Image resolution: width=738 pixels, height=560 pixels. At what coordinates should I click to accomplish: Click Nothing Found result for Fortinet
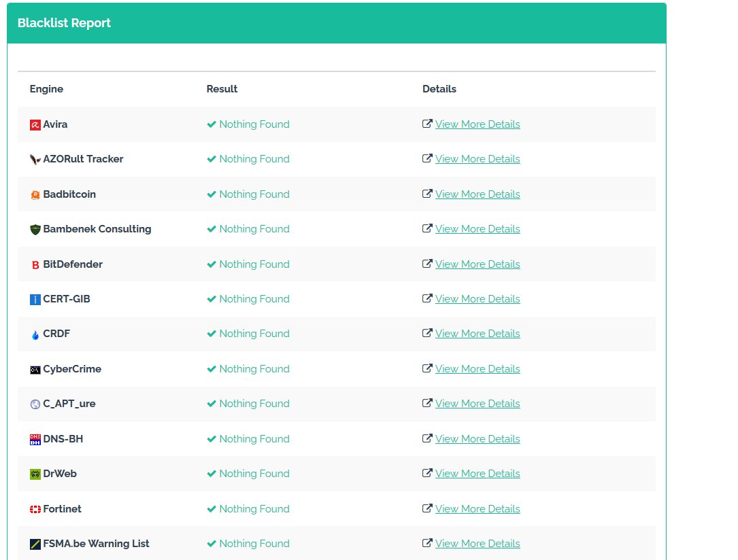coord(254,509)
